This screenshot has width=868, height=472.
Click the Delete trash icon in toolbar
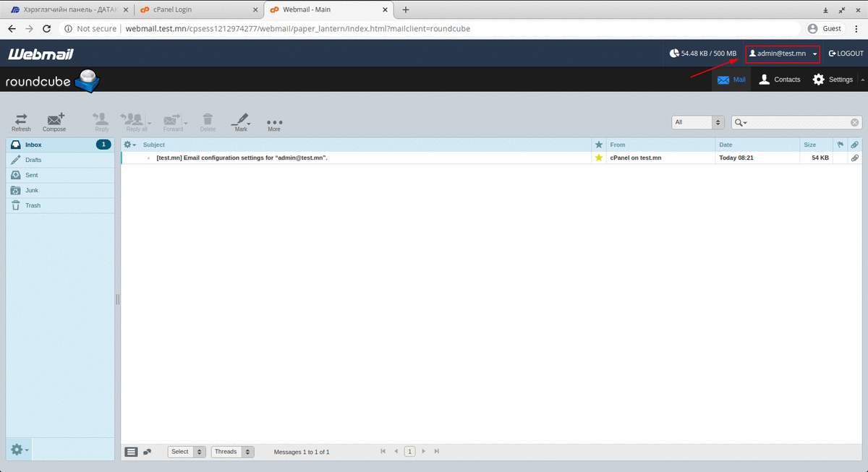click(208, 121)
